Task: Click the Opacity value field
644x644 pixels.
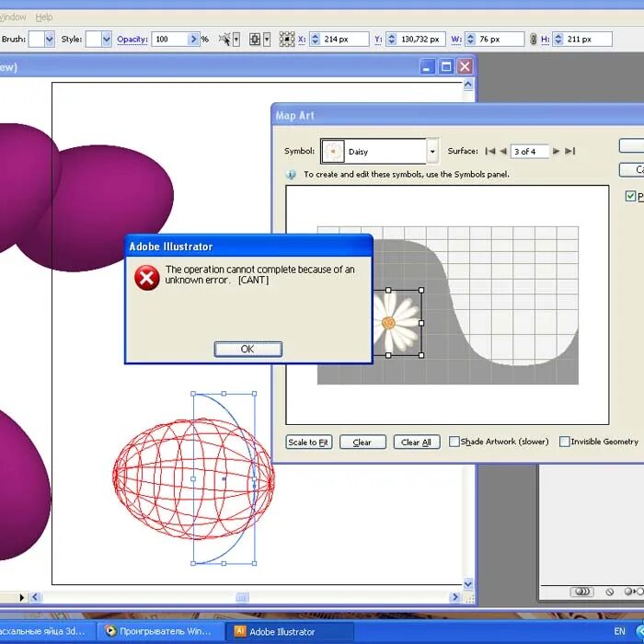Action: point(170,40)
